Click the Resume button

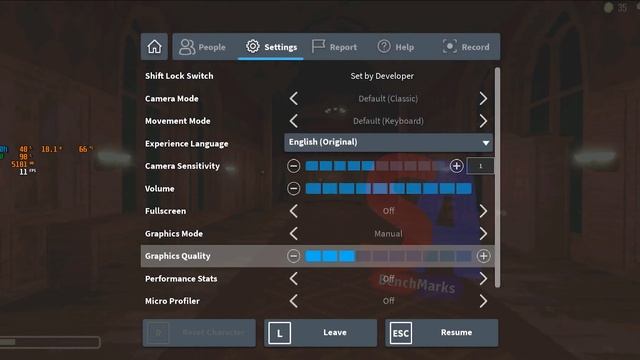coord(442,333)
